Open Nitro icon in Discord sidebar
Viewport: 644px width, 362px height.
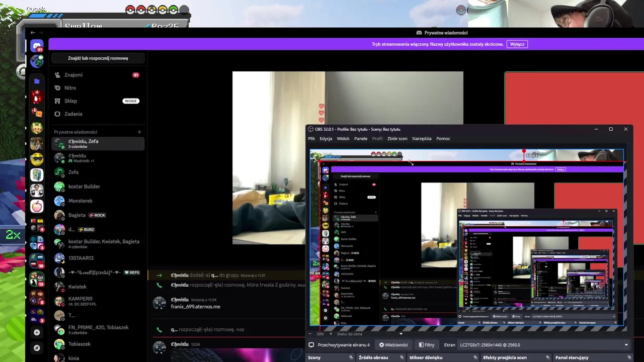57,88
